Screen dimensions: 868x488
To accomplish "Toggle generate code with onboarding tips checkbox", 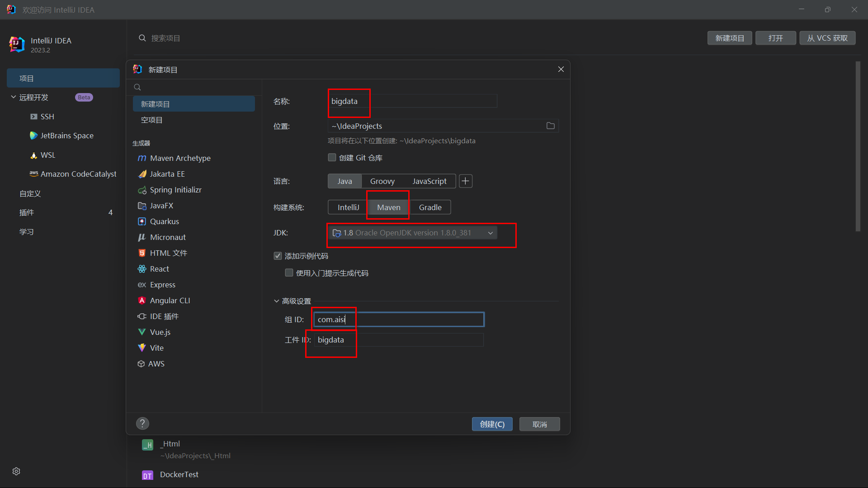I will point(289,273).
